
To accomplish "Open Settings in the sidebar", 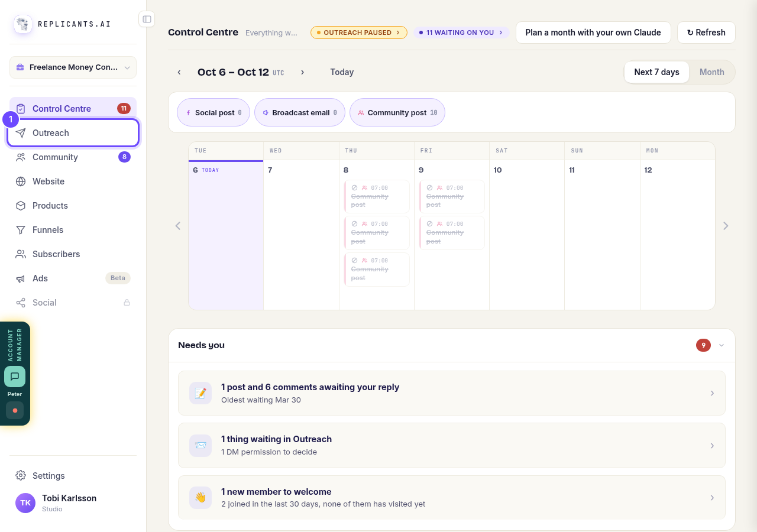I will pos(73,475).
